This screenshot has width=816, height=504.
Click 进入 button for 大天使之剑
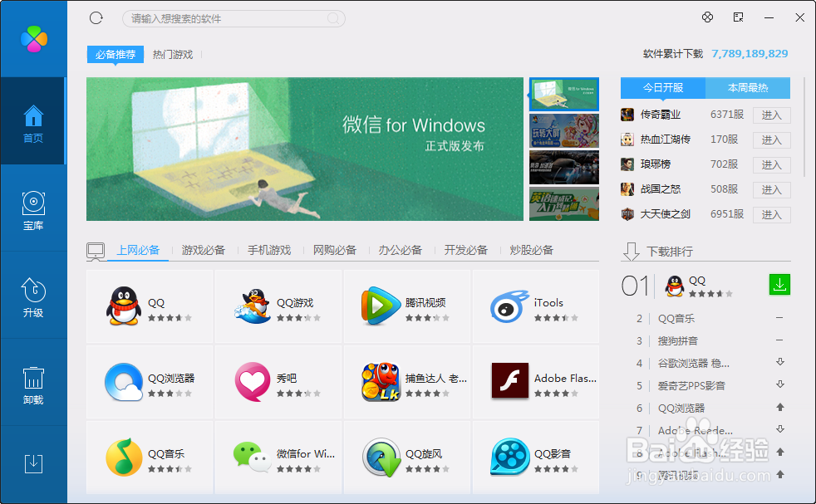click(772, 215)
